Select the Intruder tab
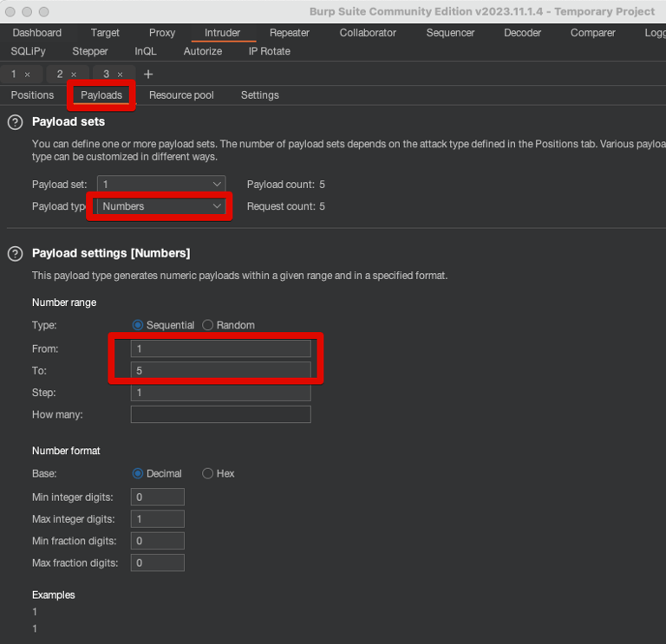This screenshot has height=644, width=666. click(x=222, y=33)
